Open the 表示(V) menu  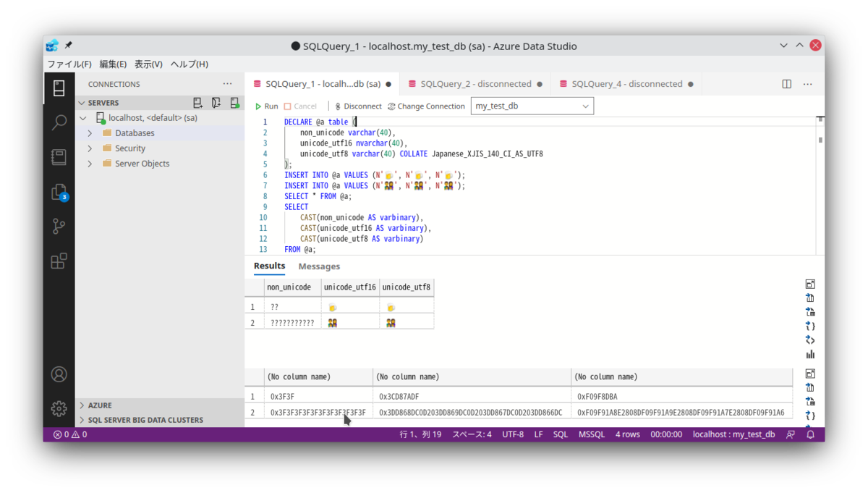tap(148, 64)
